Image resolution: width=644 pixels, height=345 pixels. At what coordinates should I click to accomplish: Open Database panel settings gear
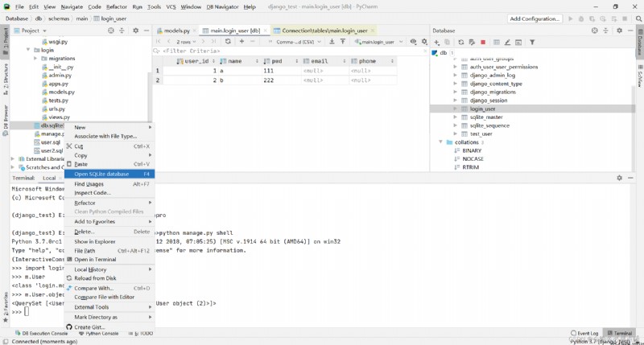(619, 31)
